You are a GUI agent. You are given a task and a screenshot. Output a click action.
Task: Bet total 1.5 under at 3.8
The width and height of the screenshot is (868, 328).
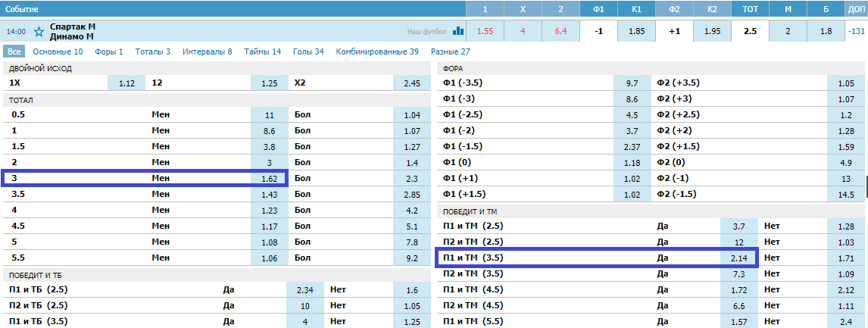[270, 147]
